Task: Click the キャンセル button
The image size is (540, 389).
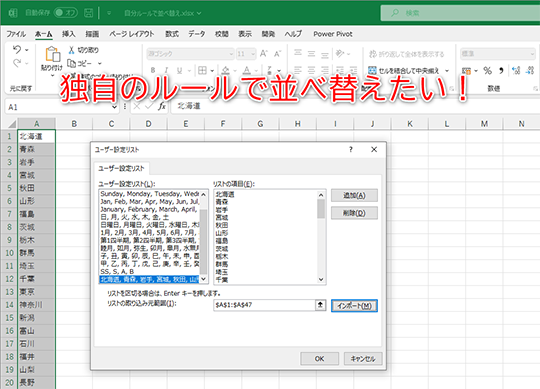Action: (x=363, y=359)
